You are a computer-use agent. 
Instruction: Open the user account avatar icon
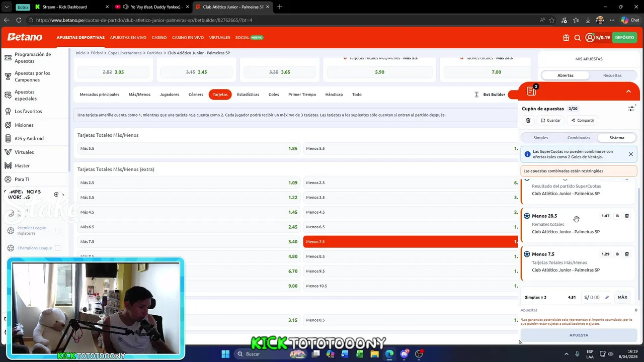(590, 38)
